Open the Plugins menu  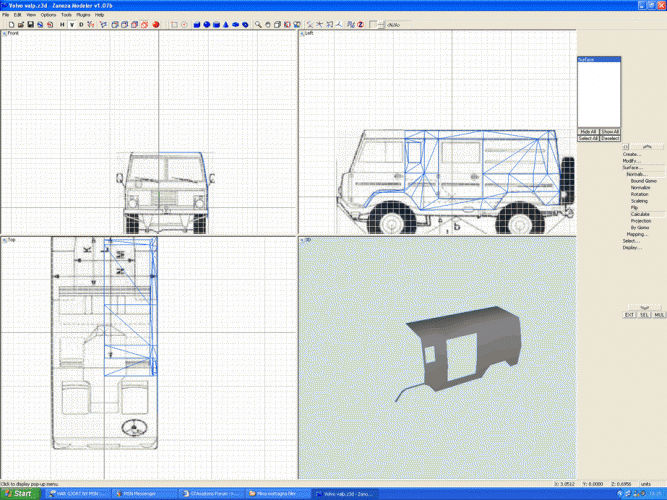click(x=83, y=15)
